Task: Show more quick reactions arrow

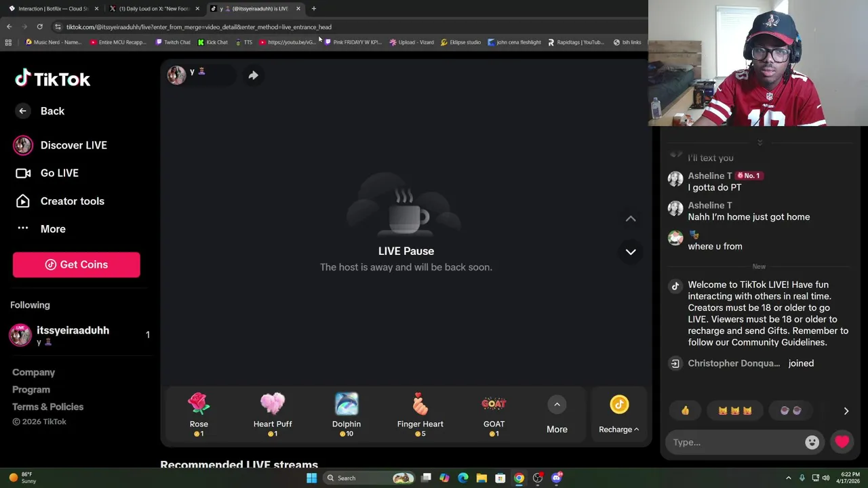Action: (x=846, y=411)
